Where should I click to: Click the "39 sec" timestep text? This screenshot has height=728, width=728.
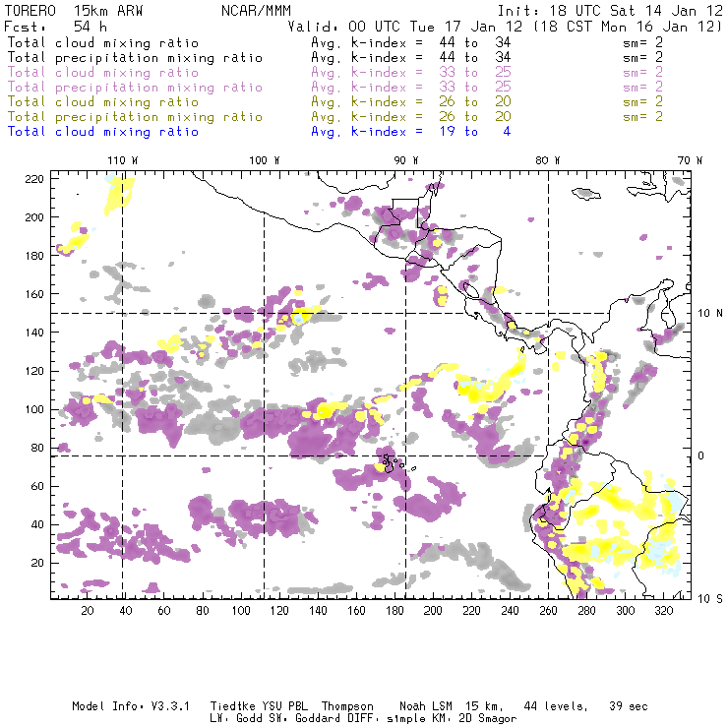(x=629, y=706)
